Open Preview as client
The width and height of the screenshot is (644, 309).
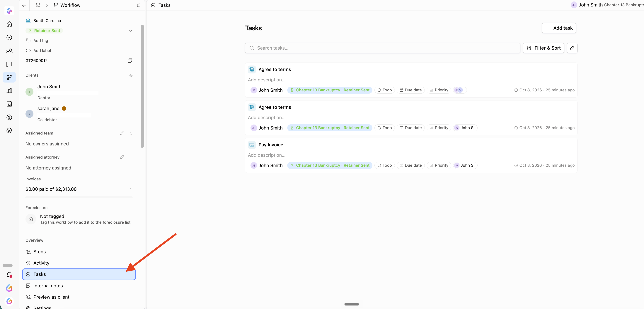(x=79, y=297)
